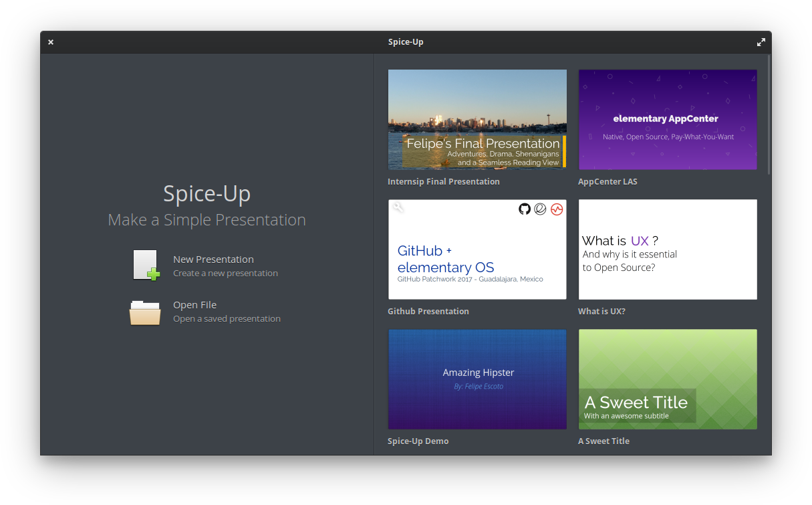Click the New Presentation document icon

tap(146, 265)
